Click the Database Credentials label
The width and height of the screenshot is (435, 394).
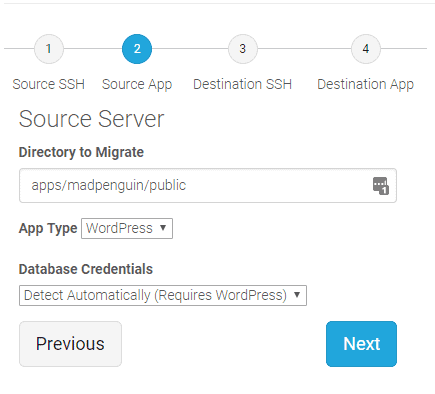point(86,269)
